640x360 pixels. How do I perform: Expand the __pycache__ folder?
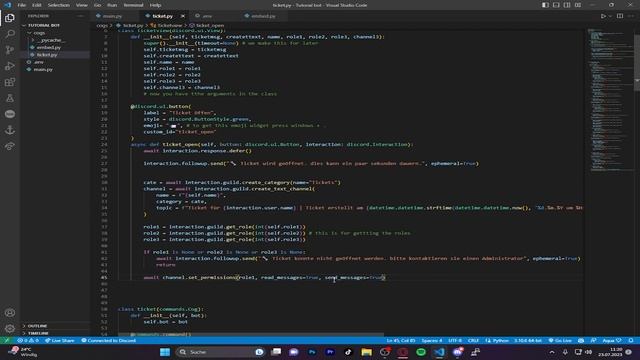click(51, 40)
